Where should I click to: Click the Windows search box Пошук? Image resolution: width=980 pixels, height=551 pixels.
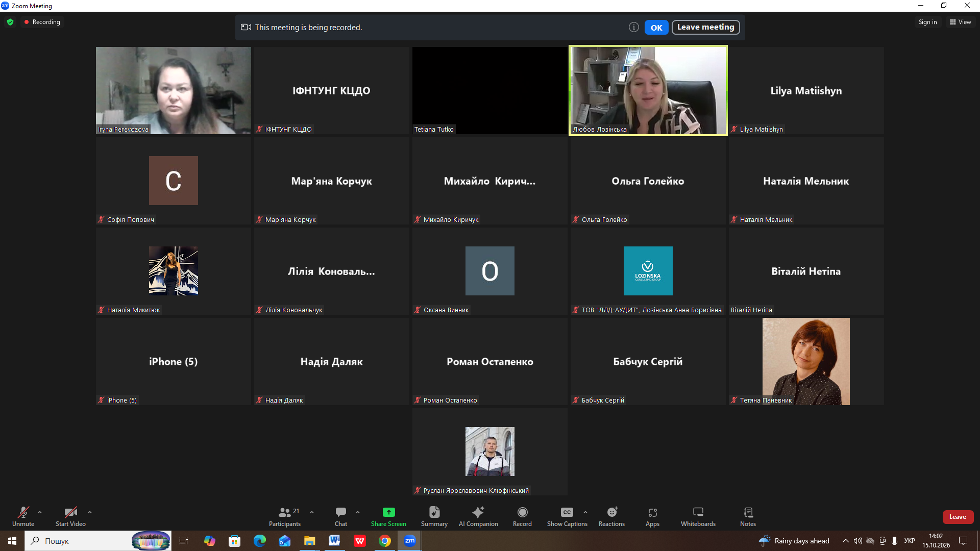pyautogui.click(x=98, y=541)
